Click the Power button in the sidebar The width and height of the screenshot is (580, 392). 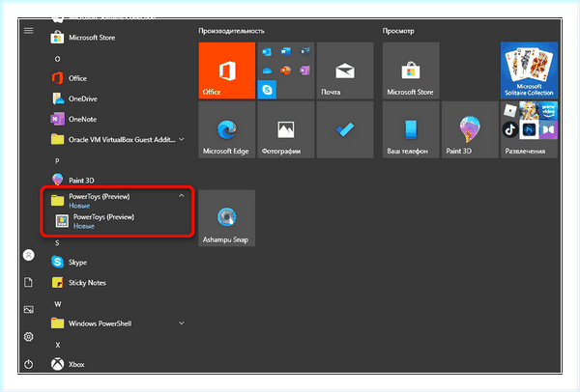click(28, 364)
